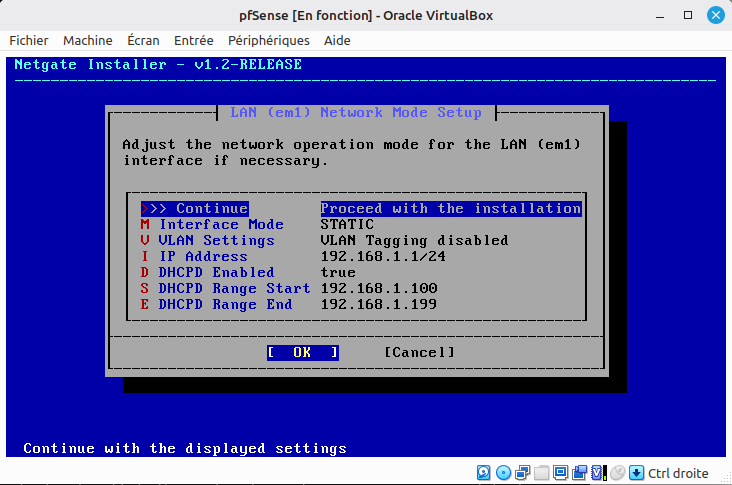Screen dimensions: 732x485
Task: Select the VLAN Settings entry
Action: coord(208,240)
